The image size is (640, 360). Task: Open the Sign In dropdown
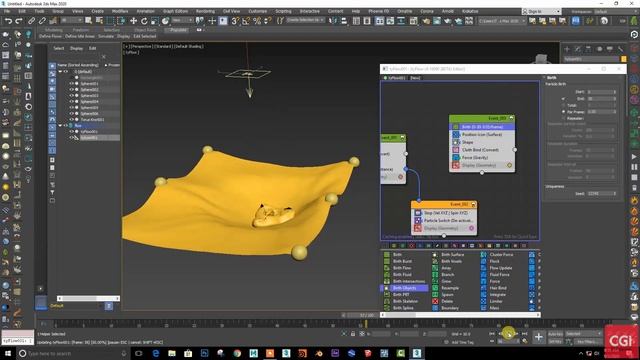pyautogui.click(x=541, y=11)
